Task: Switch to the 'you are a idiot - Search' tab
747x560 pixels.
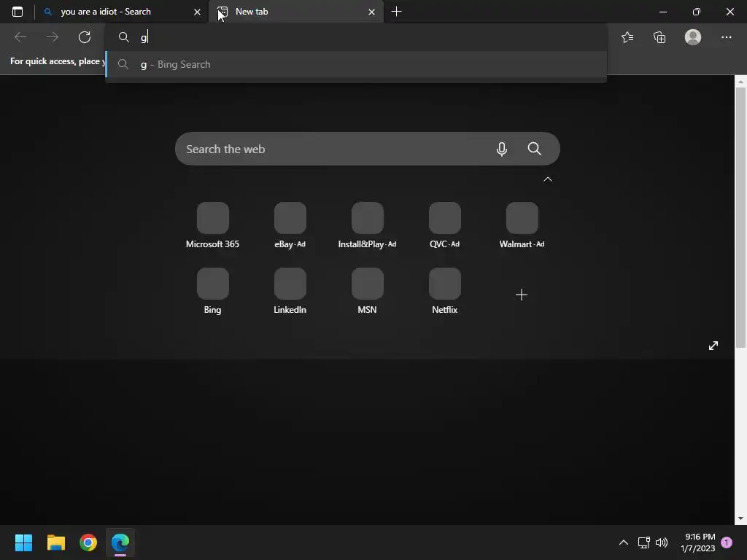Action: [x=122, y=12]
